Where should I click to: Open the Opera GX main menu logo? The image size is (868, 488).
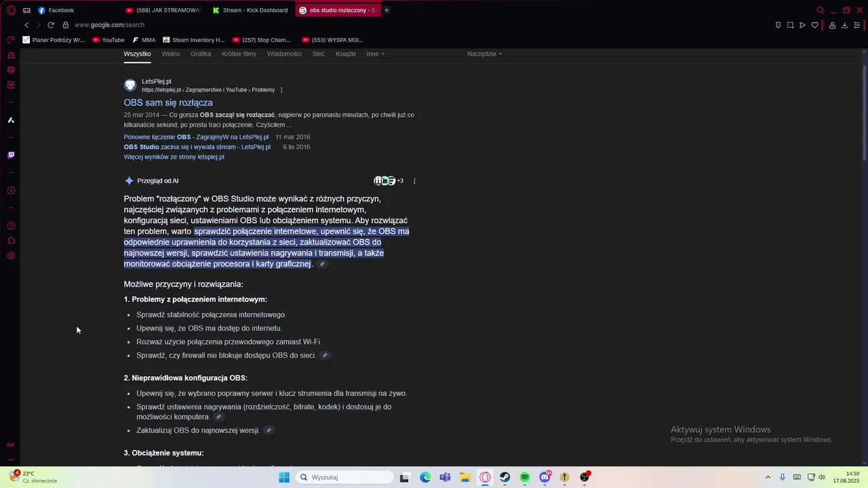(11, 10)
